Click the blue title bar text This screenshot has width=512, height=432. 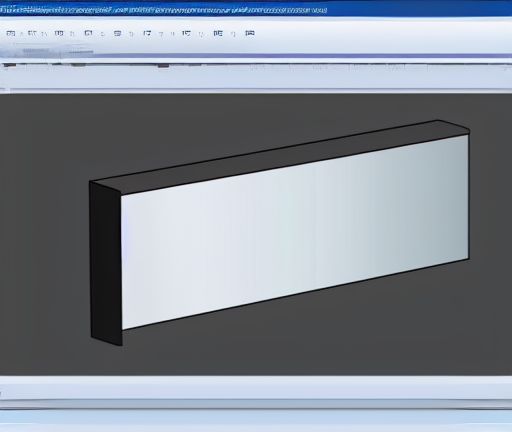[163, 11]
